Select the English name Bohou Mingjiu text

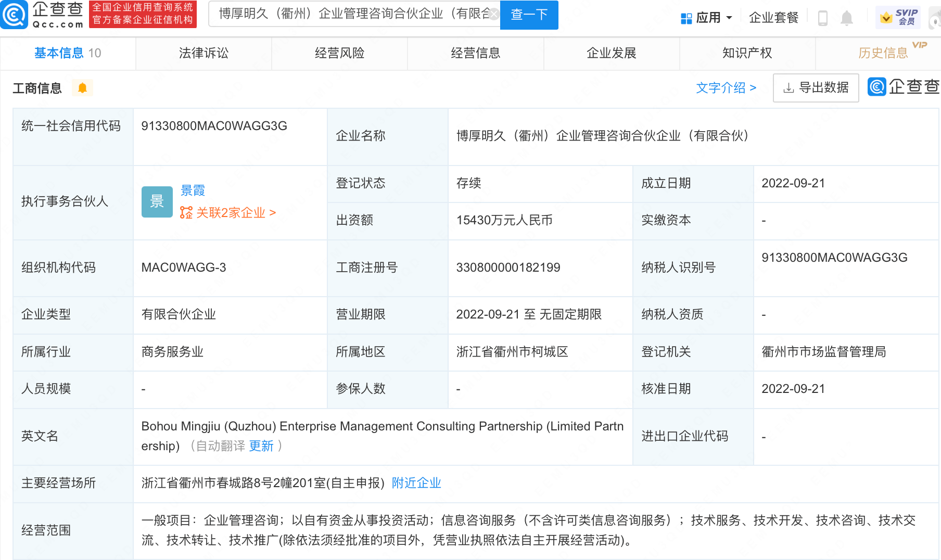[x=383, y=436]
